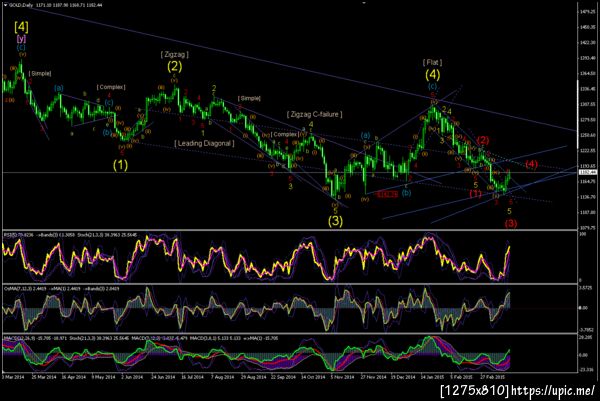Click the OsMA(7,12,3) indicator header text
This screenshot has width=600, height=401.
pos(61,289)
